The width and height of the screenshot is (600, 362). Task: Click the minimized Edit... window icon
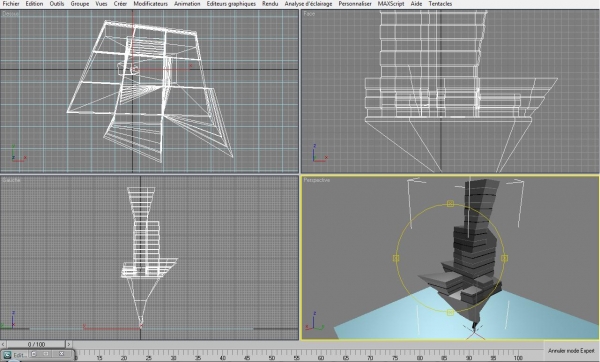[x=7, y=355]
